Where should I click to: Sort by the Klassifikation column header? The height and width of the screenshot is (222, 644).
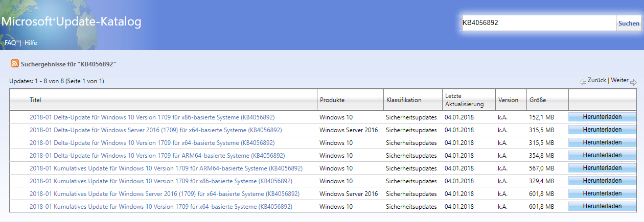tap(404, 100)
